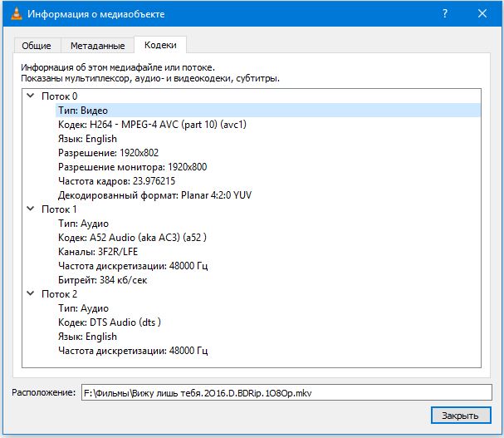504x438 pixels.
Task: Select the H264 codec line
Action: (152, 125)
